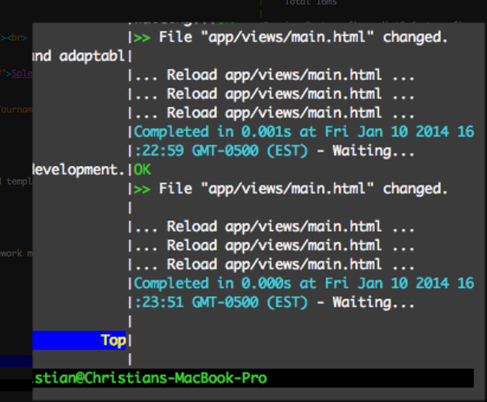
Task: Click "stian@Christians-MacBook-Pro" prompt text
Action: coord(150,378)
